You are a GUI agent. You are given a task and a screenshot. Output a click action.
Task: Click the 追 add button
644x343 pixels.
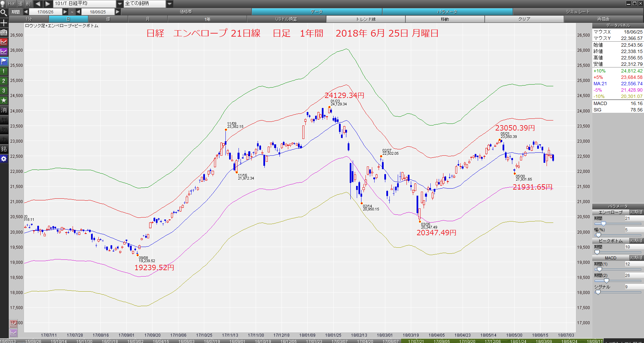20,4
